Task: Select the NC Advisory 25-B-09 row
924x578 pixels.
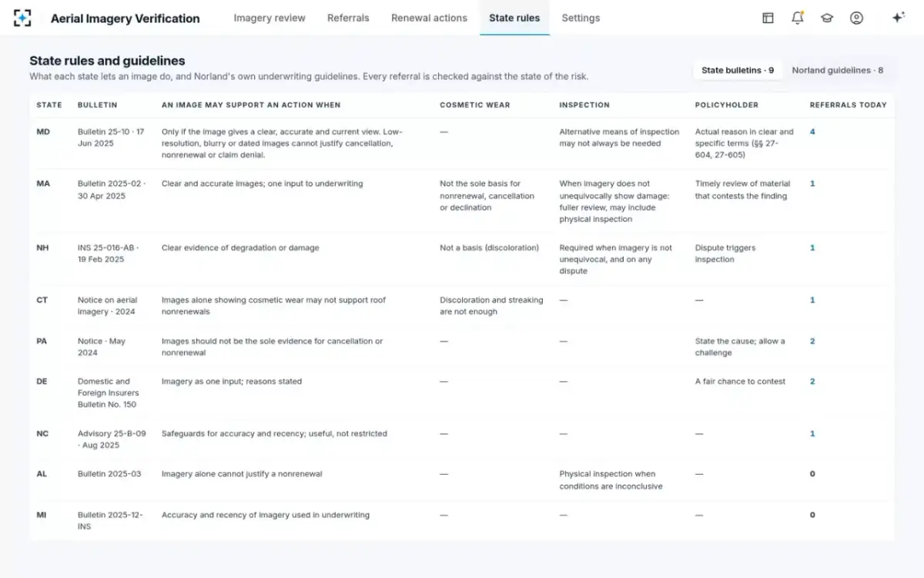Action: (x=462, y=439)
